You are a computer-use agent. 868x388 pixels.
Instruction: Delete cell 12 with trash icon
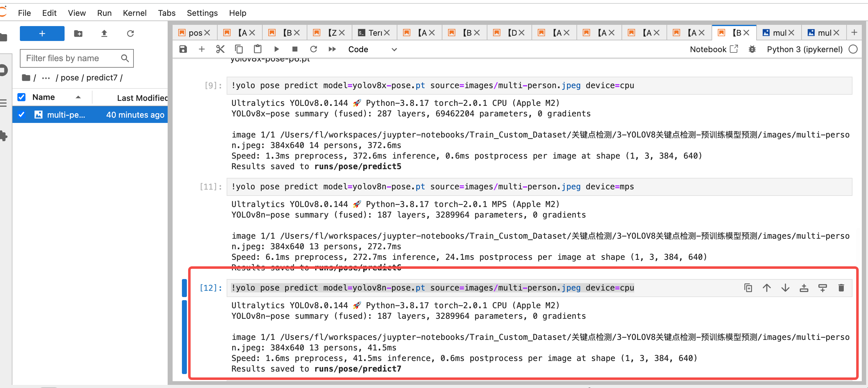tap(841, 288)
